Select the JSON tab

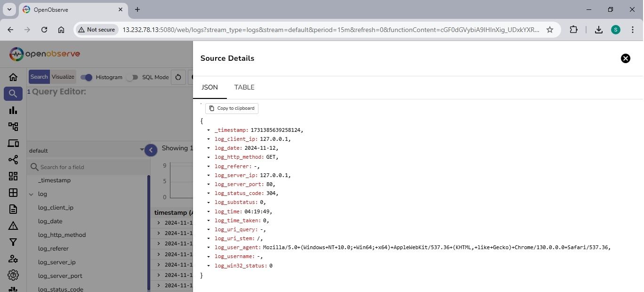coord(209,88)
